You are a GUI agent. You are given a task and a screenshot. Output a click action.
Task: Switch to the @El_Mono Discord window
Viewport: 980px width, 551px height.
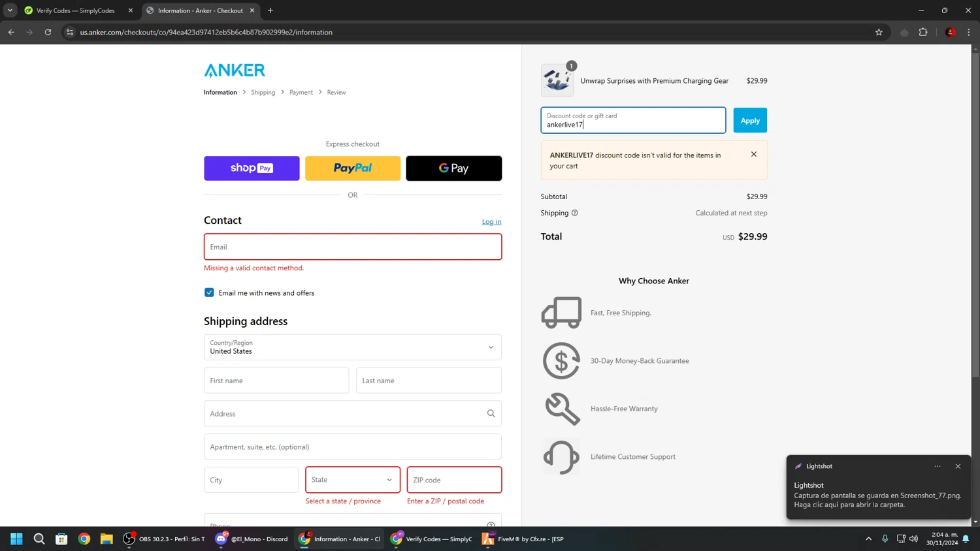(x=252, y=539)
